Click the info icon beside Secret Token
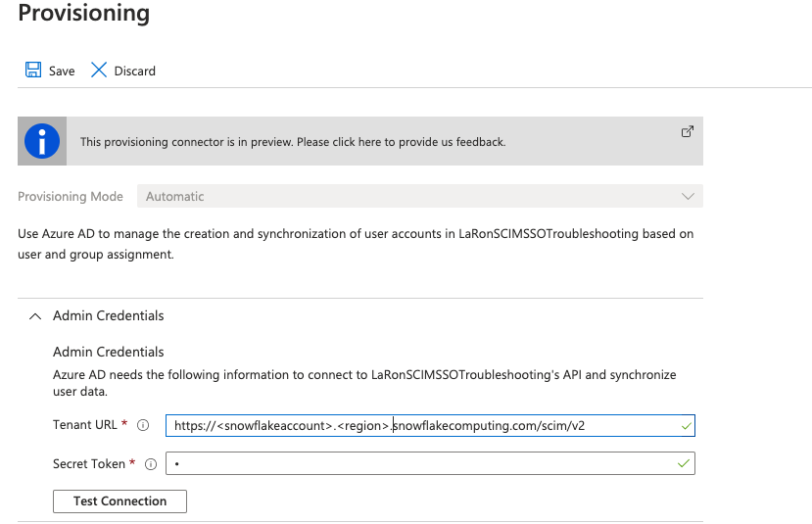812x524 pixels. (151, 464)
